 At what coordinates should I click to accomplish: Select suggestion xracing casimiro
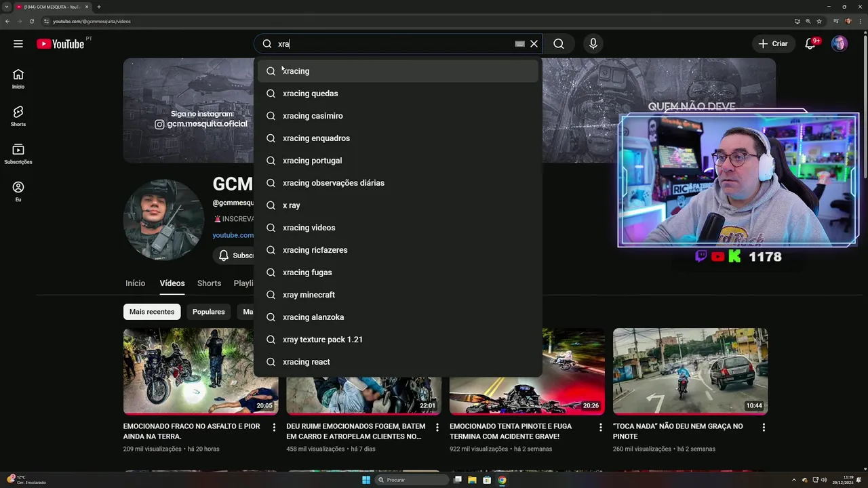pyautogui.click(x=398, y=116)
